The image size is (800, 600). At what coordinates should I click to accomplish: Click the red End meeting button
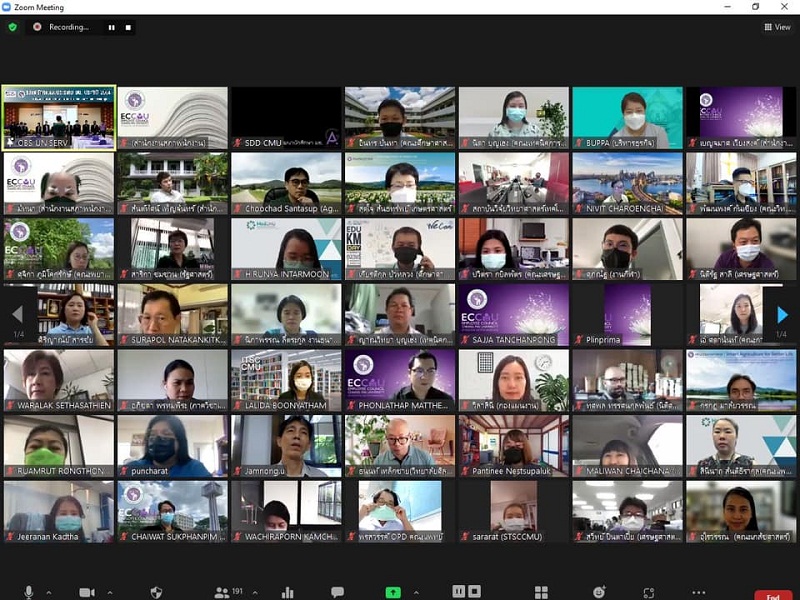click(x=772, y=594)
